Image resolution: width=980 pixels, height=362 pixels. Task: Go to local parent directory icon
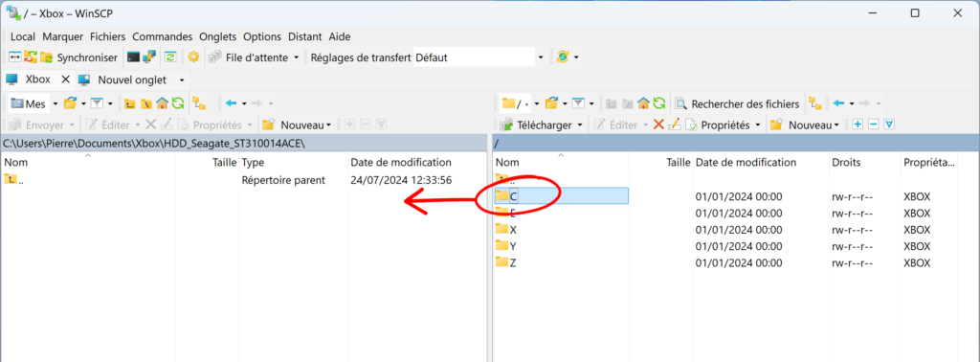pyautogui.click(x=130, y=103)
